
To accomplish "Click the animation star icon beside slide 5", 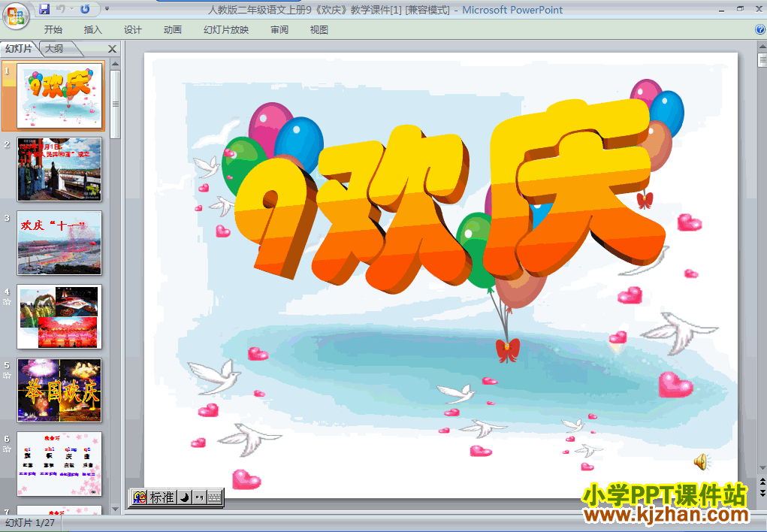I will pos(7,376).
